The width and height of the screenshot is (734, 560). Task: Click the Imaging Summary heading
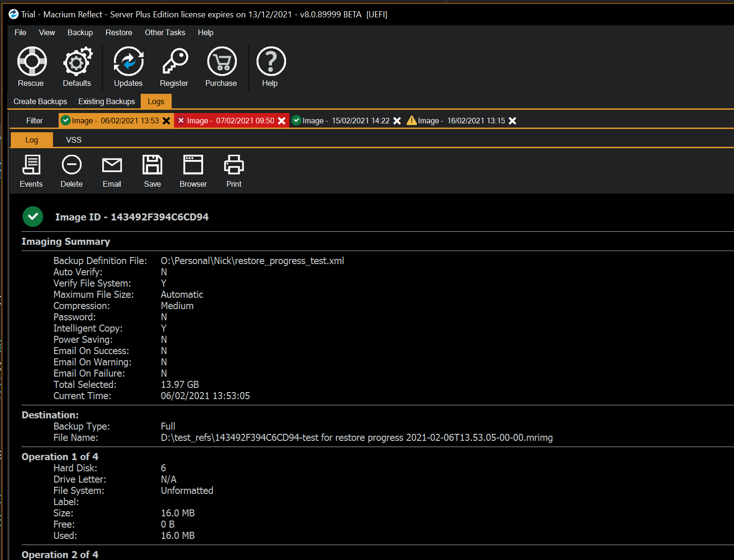click(66, 242)
